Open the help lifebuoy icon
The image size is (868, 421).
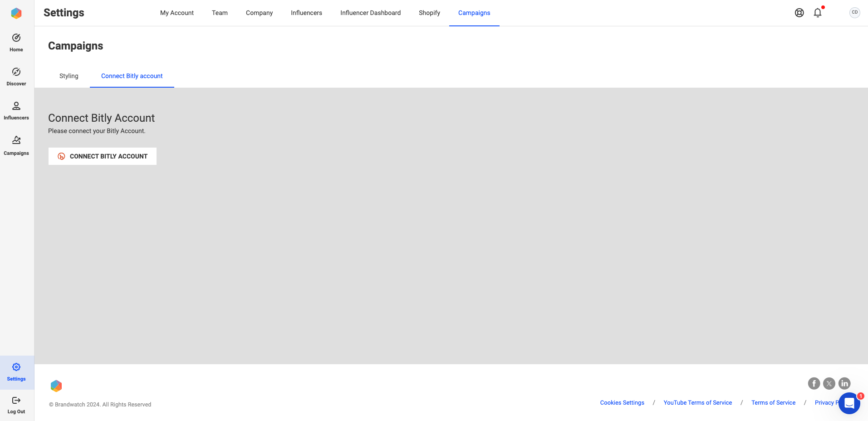point(799,13)
